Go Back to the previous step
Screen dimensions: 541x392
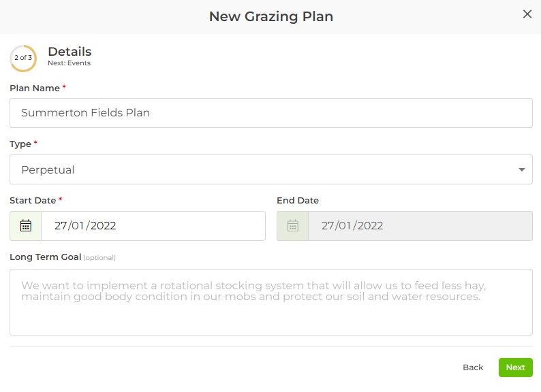[x=473, y=367]
